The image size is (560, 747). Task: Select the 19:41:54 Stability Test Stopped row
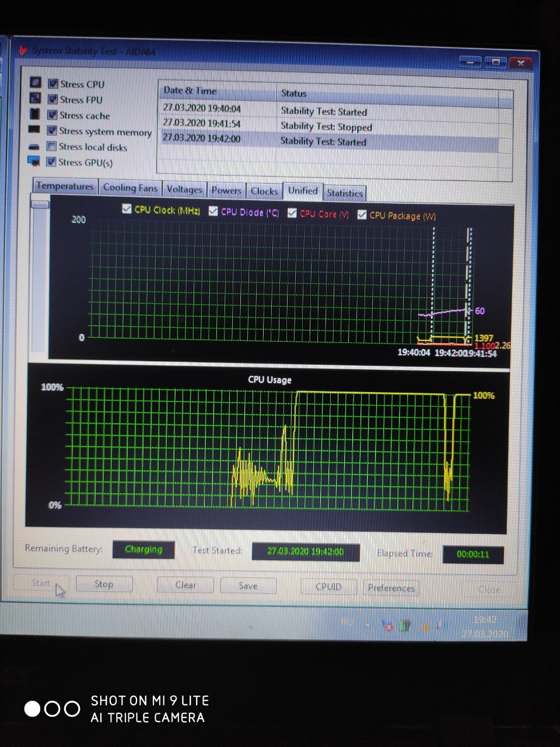click(329, 125)
